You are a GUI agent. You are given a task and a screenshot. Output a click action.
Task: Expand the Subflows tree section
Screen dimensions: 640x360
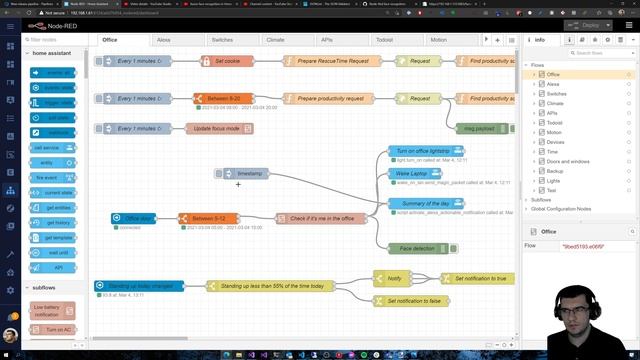point(526,200)
